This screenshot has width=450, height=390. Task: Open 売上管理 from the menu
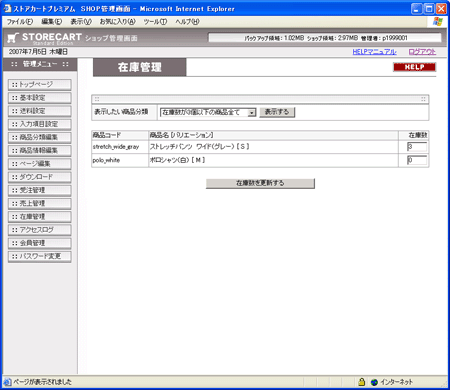pos(40,203)
